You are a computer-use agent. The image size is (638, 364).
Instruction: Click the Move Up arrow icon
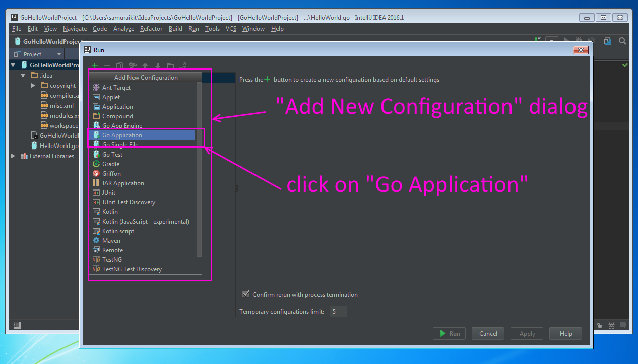click(x=145, y=66)
